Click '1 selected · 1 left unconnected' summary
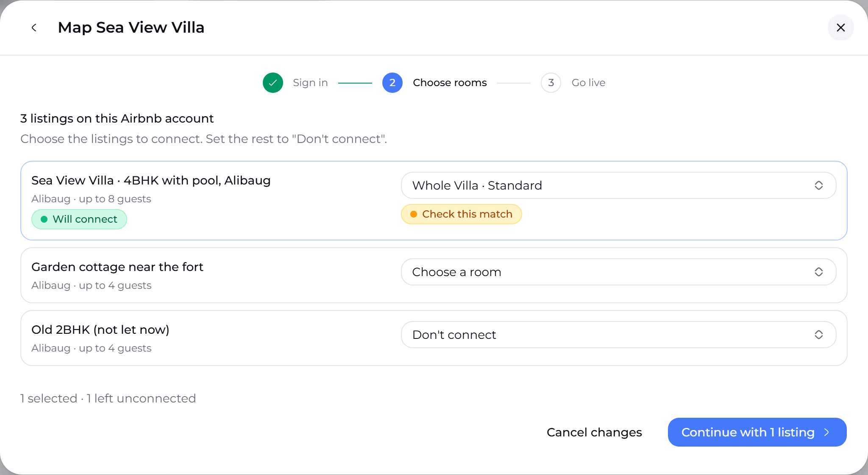The image size is (868, 475). click(x=108, y=398)
